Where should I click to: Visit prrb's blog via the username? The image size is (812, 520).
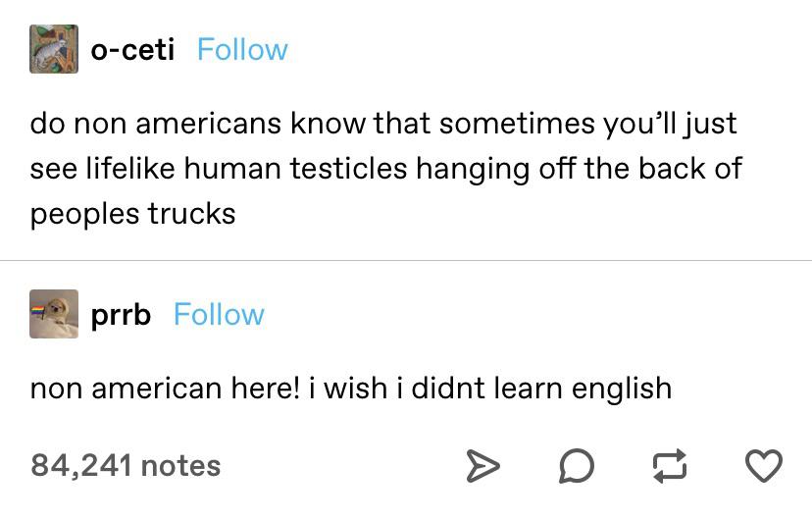121,314
